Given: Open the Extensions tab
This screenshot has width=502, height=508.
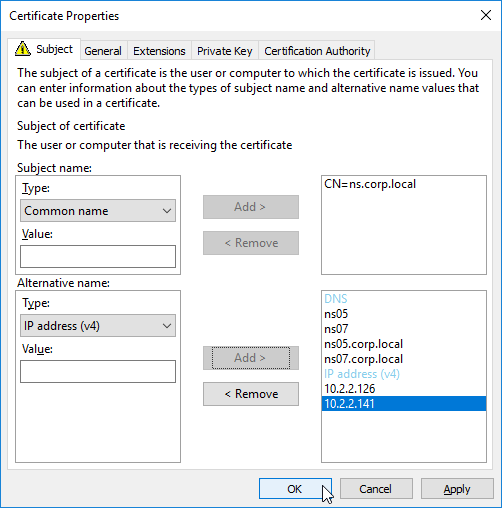Looking at the screenshot, I should 159,51.
